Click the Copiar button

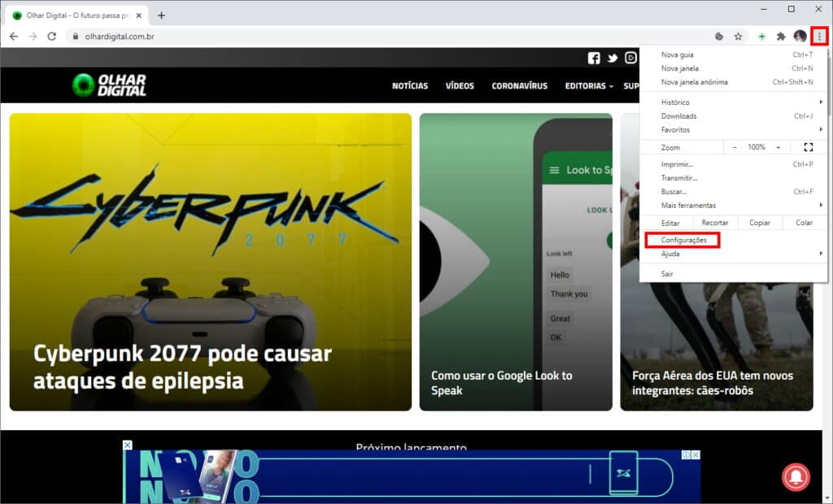pos(760,223)
